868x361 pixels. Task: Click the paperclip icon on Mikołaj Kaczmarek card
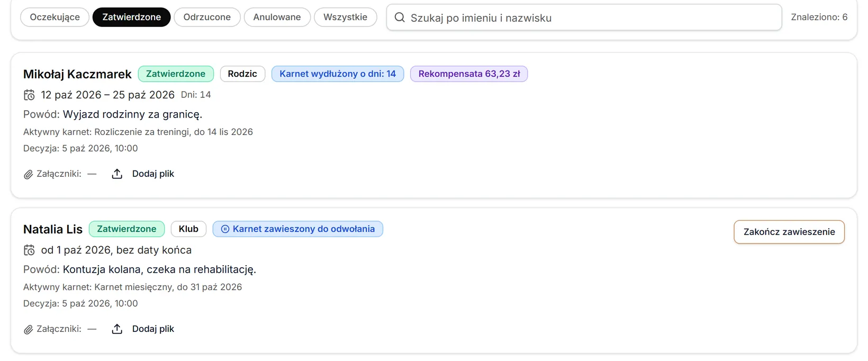click(29, 174)
